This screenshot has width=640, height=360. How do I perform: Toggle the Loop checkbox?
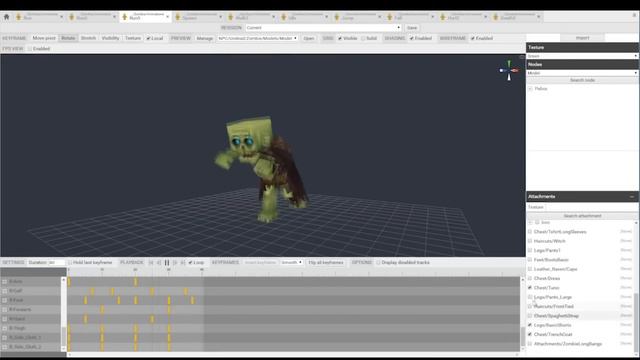tap(190, 262)
